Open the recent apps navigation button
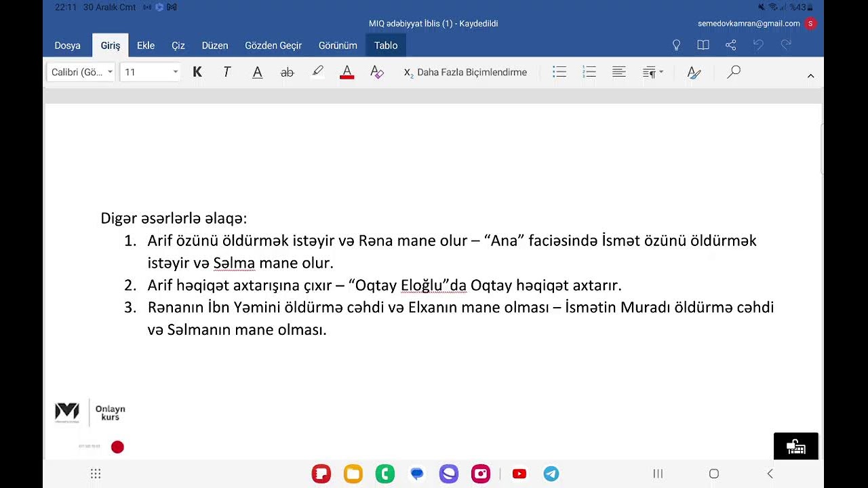Viewport: 868px width, 488px height. tap(658, 474)
